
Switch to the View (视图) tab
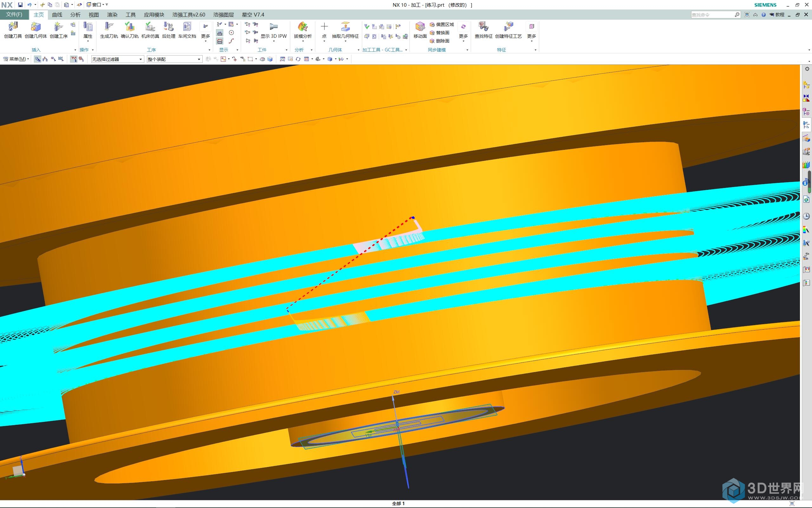pos(94,15)
